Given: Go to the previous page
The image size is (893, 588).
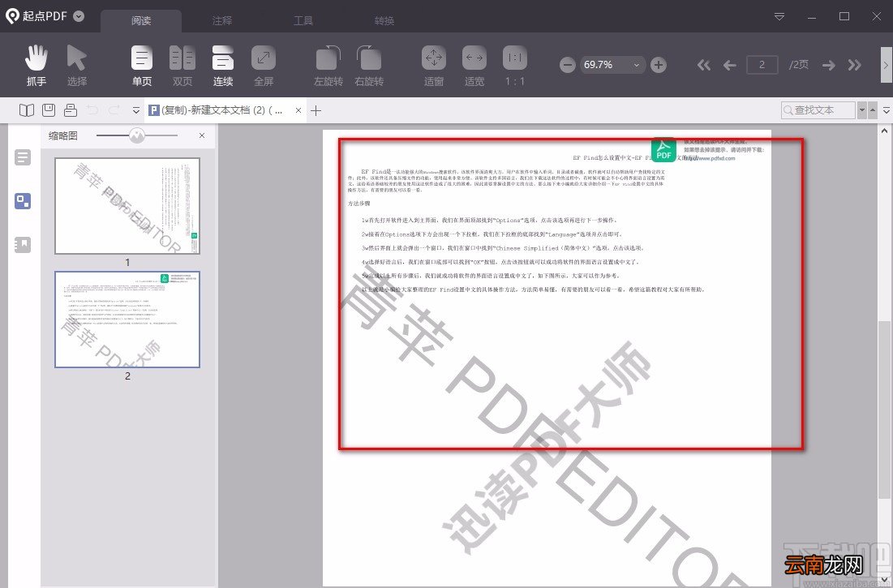Looking at the screenshot, I should click(729, 65).
